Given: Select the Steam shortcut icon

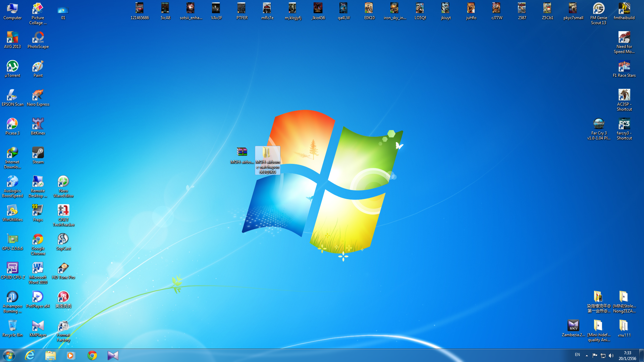Looking at the screenshot, I should 38,154.
